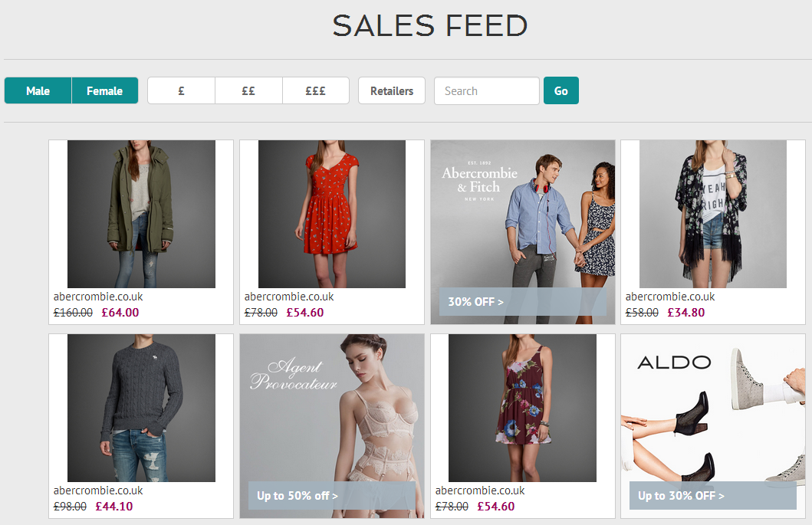The width and height of the screenshot is (812, 525).
Task: Click the crossed-out £58.00 price
Action: (x=642, y=313)
